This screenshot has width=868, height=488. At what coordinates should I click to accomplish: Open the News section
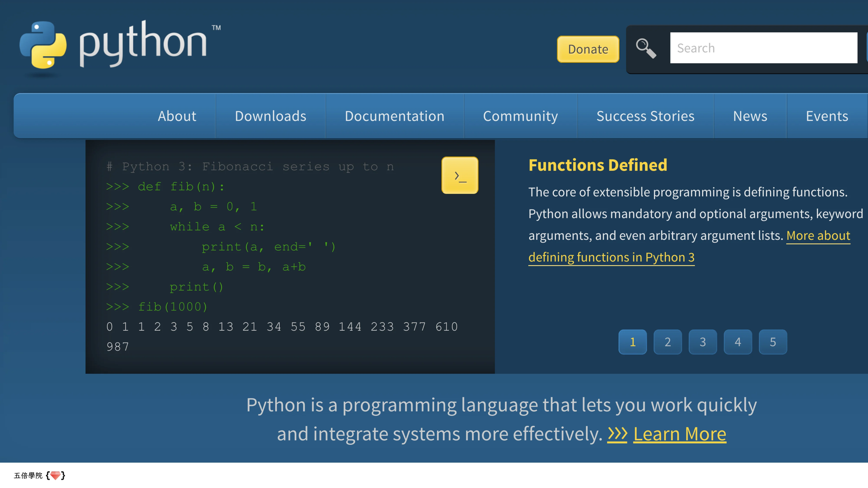click(x=750, y=116)
